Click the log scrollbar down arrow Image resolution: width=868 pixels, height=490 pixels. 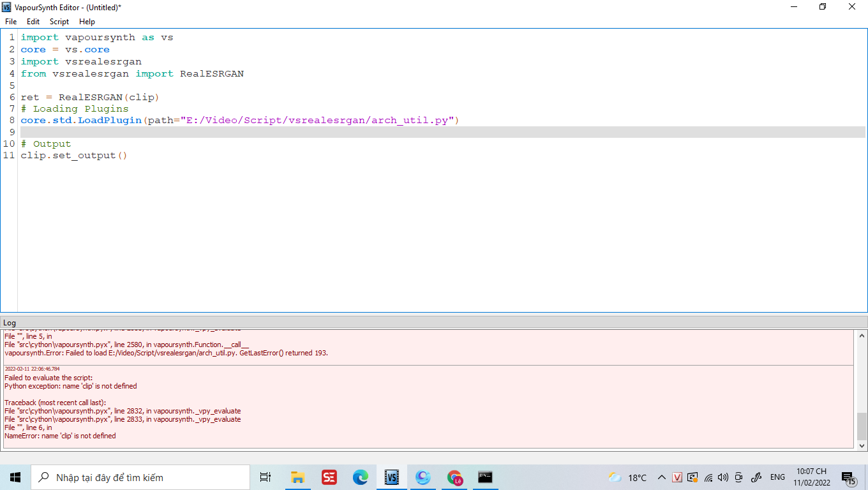[862, 445]
